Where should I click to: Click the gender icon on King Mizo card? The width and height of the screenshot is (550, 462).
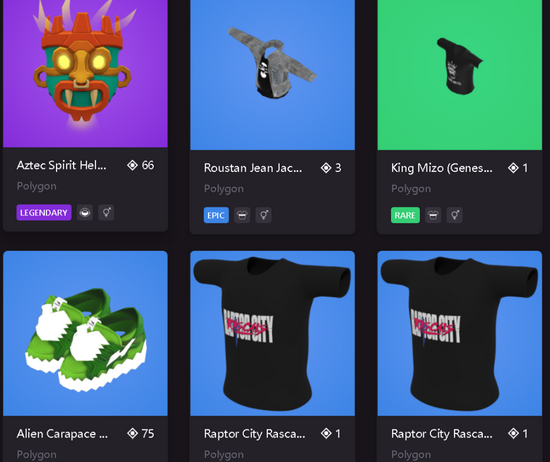455,215
